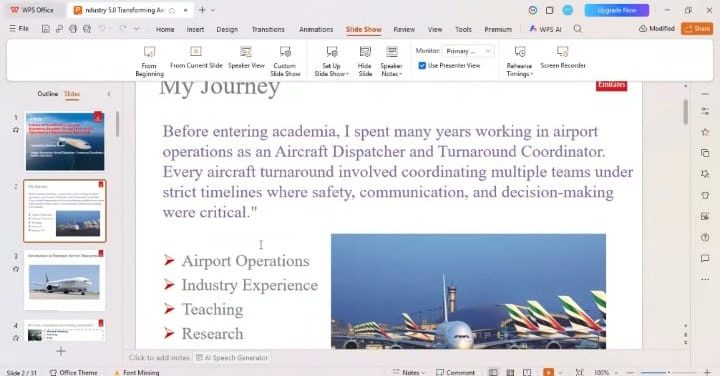The height and width of the screenshot is (376, 720).
Task: Open Custom Slide Show
Action: click(x=285, y=62)
